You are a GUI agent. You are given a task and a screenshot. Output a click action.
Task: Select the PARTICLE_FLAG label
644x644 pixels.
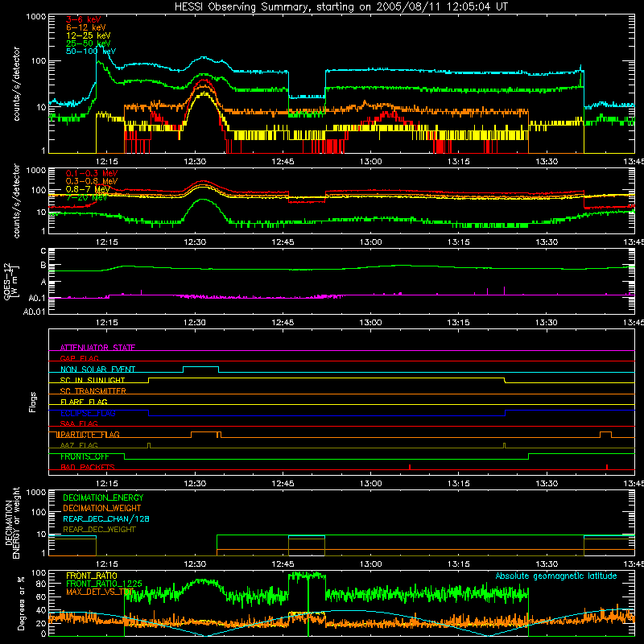tap(90, 434)
